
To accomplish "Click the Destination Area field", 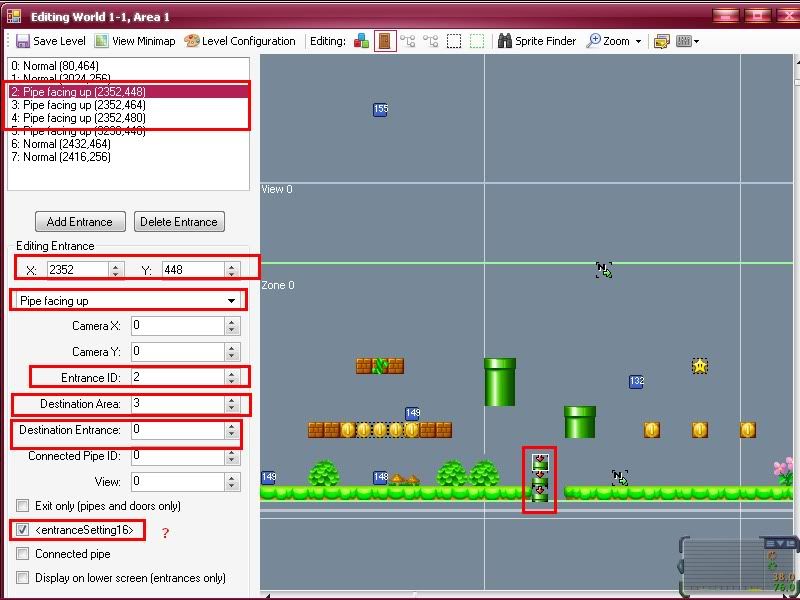I will click(178, 404).
